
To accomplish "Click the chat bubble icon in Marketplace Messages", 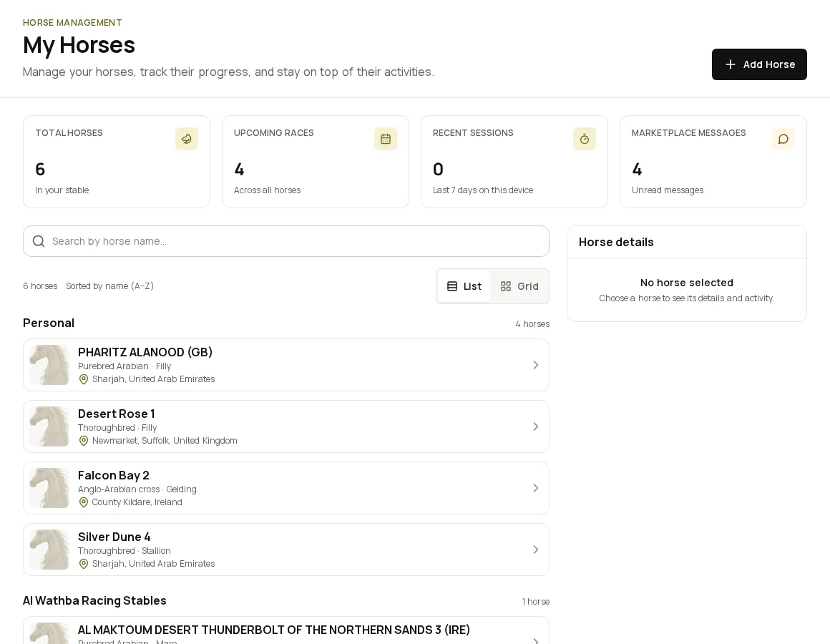I will coord(783,139).
